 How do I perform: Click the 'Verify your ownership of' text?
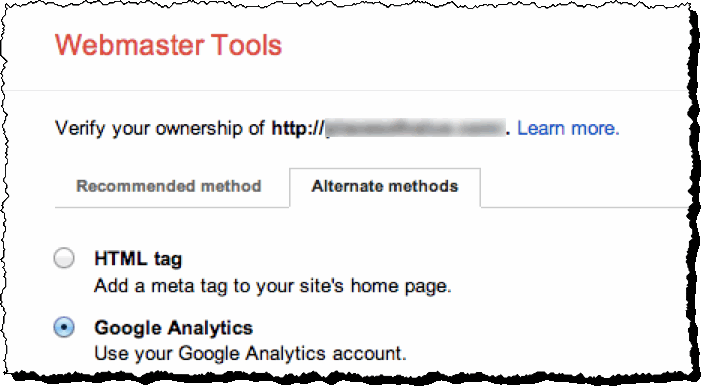click(160, 128)
